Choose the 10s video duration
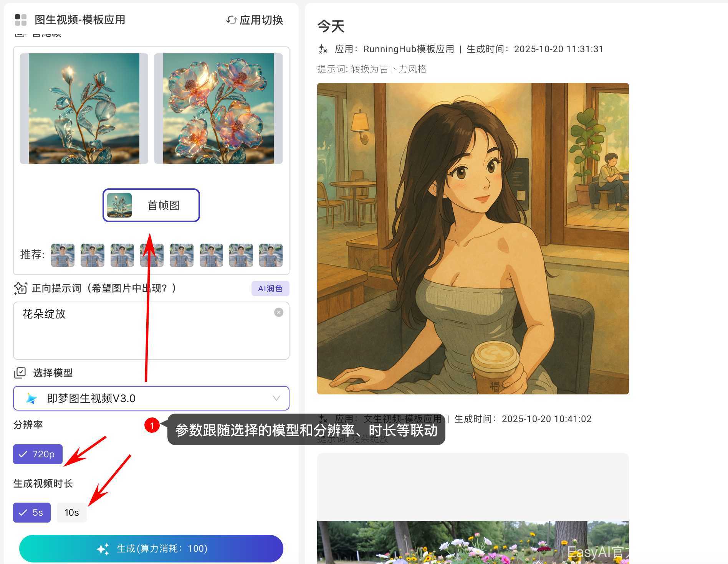This screenshot has height=564, width=728. pos(72,513)
